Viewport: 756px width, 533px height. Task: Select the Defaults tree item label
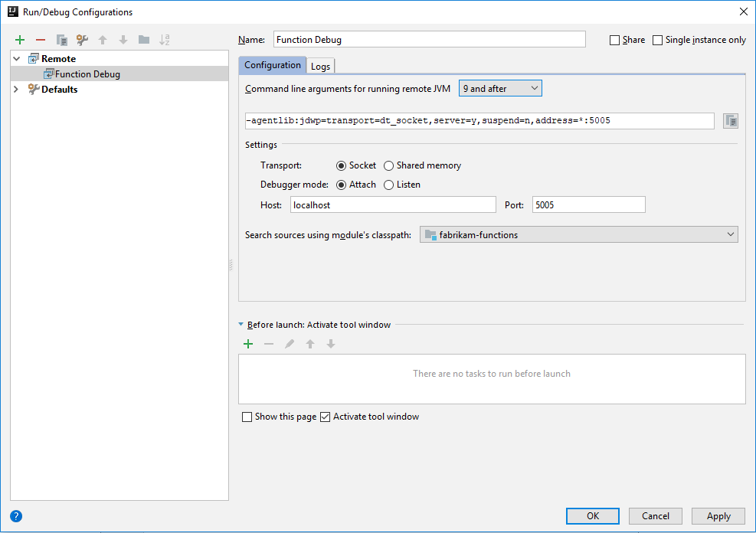pos(59,89)
